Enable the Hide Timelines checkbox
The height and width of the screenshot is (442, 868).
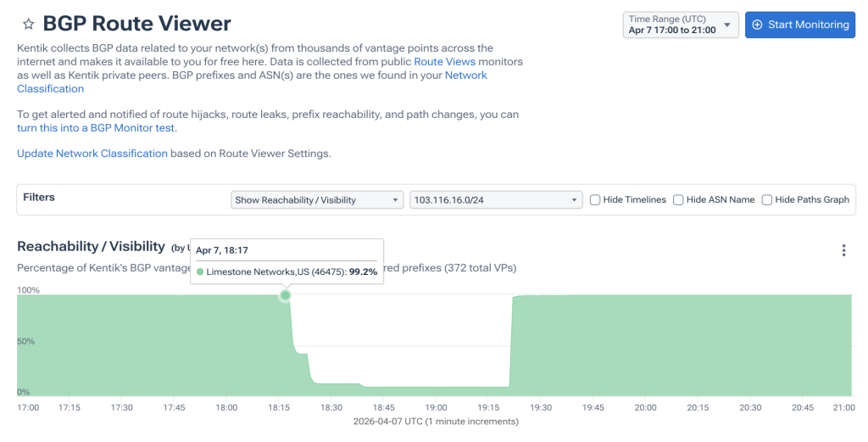(595, 200)
